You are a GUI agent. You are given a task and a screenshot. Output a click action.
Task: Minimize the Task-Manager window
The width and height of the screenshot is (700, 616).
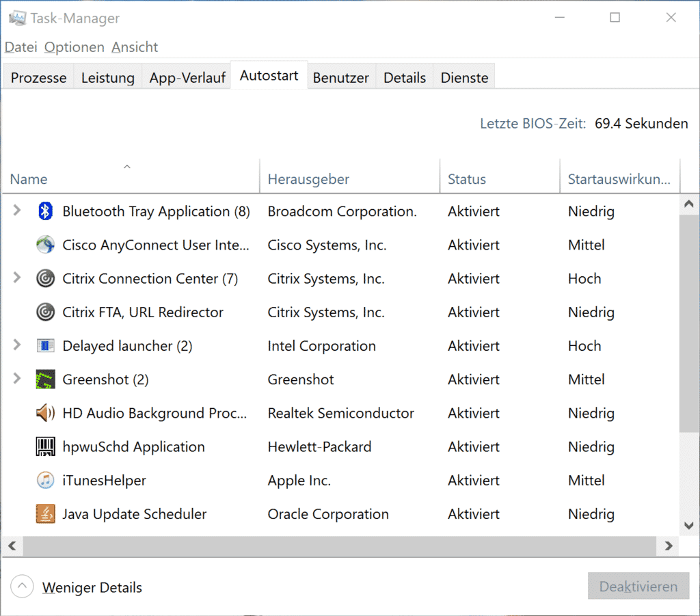pos(560,17)
